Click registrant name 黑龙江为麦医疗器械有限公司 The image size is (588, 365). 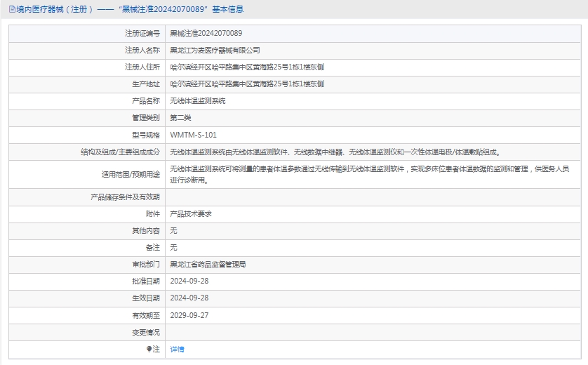pyautogui.click(x=215, y=50)
